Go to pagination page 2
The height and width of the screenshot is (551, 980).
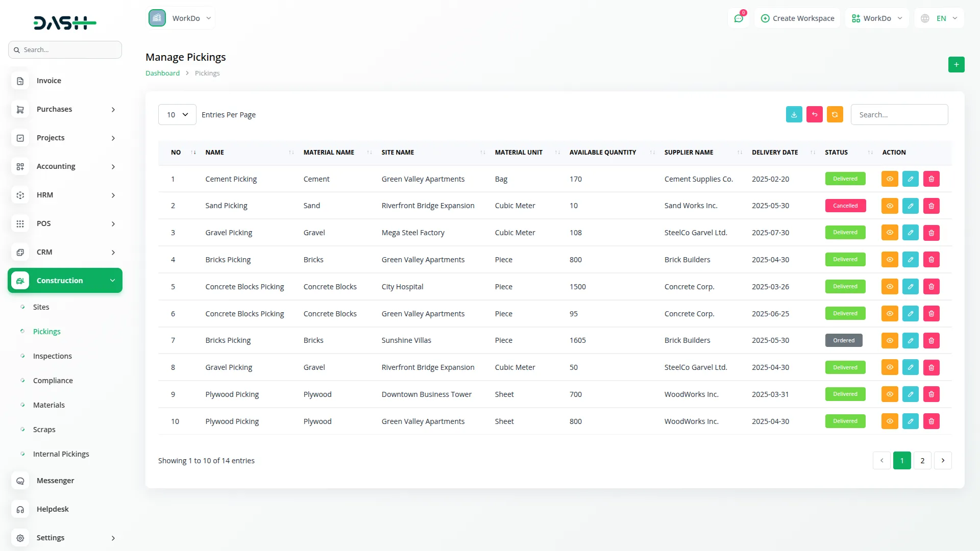tap(922, 461)
